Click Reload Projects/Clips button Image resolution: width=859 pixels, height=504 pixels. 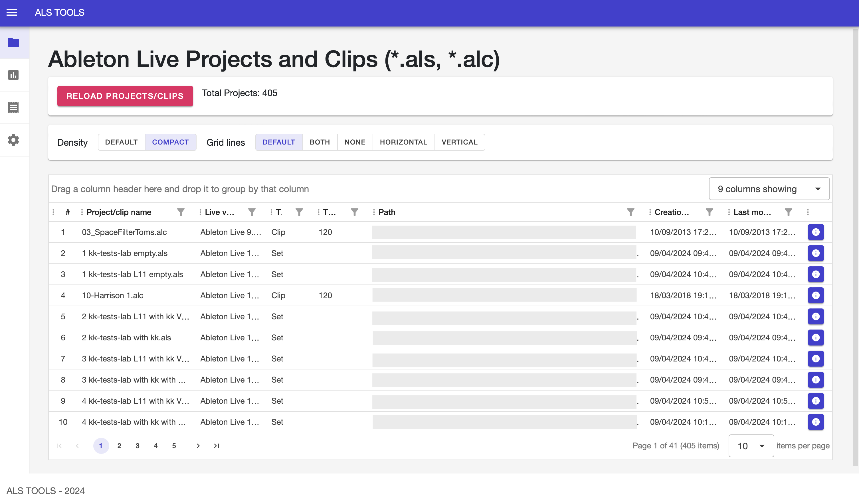125,96
